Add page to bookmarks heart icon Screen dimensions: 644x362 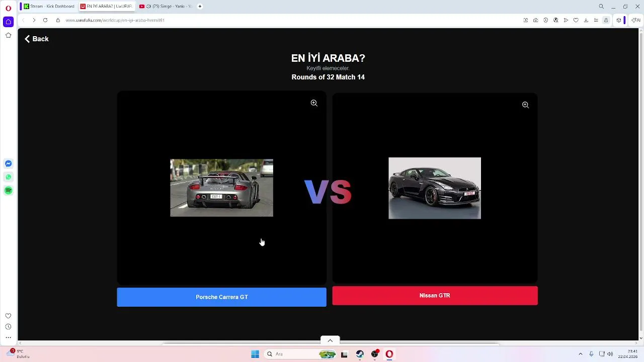576,20
